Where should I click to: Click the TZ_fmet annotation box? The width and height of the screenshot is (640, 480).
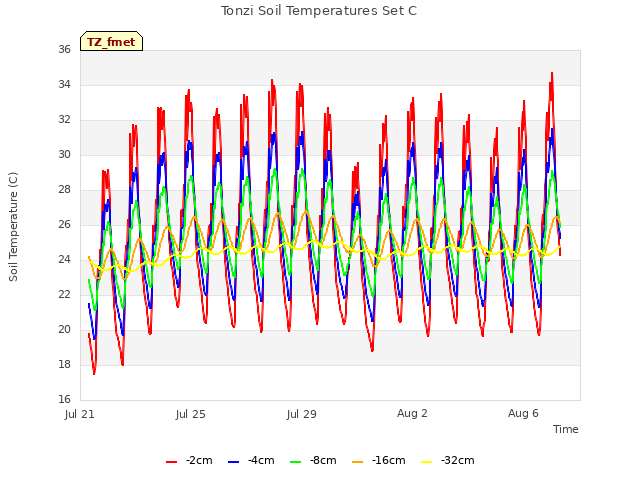click(111, 41)
